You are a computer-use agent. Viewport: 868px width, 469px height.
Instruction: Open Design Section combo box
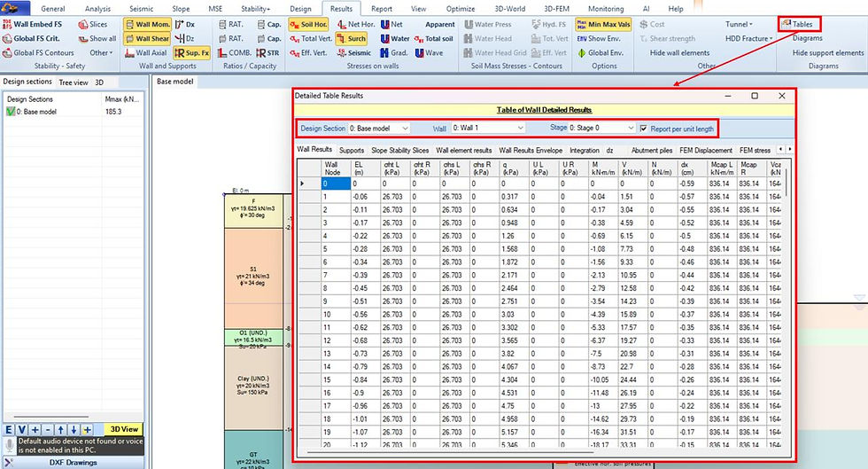(379, 128)
